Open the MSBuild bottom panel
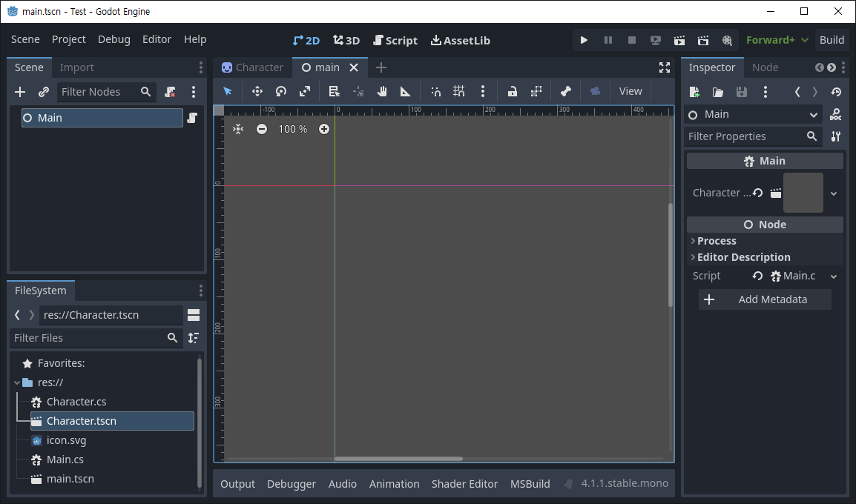The width and height of the screenshot is (856, 504). click(x=530, y=484)
